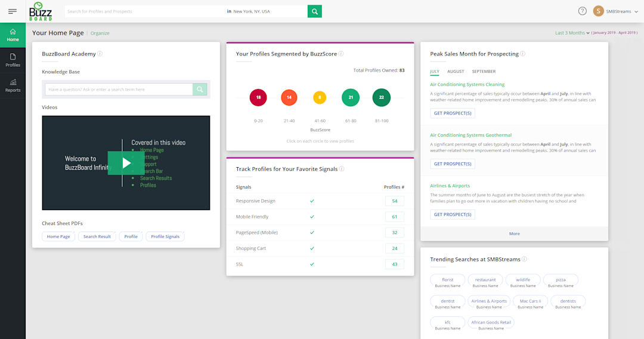Select the wildlife trending search
The width and height of the screenshot is (644, 339).
coord(523,280)
